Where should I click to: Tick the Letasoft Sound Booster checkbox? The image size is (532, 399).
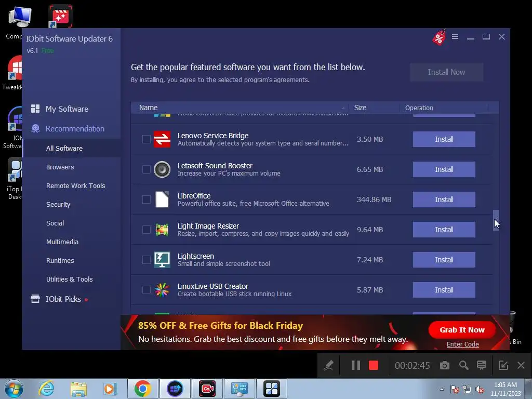pos(146,169)
